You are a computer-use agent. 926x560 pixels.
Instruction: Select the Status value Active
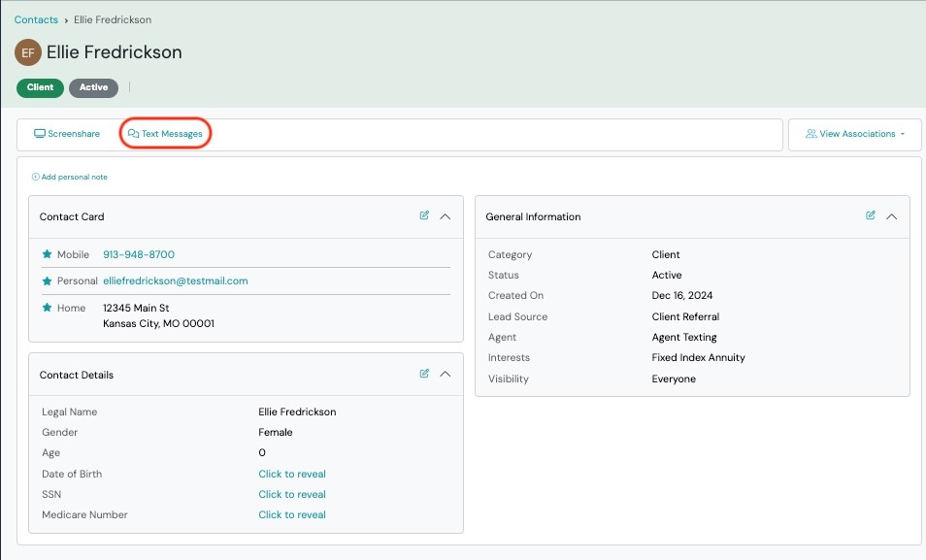click(x=667, y=275)
